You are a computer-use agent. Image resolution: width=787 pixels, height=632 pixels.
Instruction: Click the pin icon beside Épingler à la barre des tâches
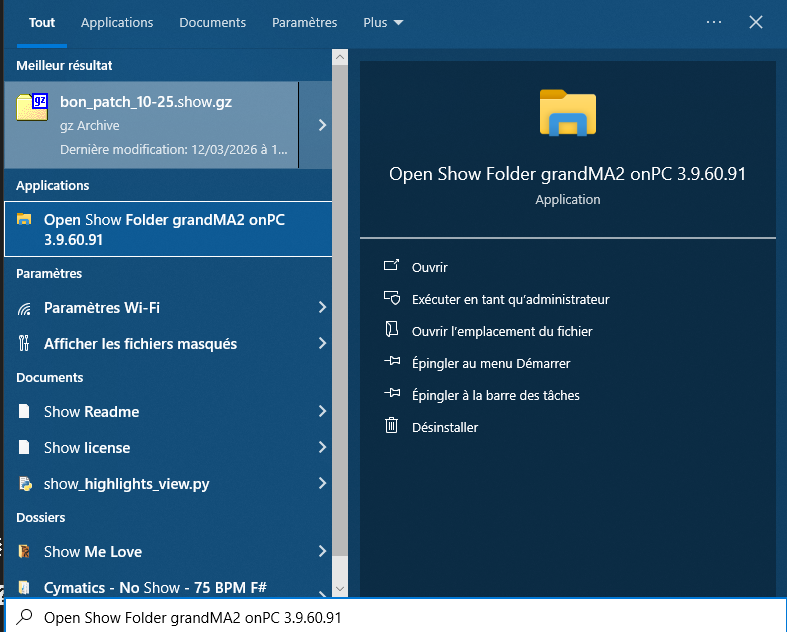point(392,393)
